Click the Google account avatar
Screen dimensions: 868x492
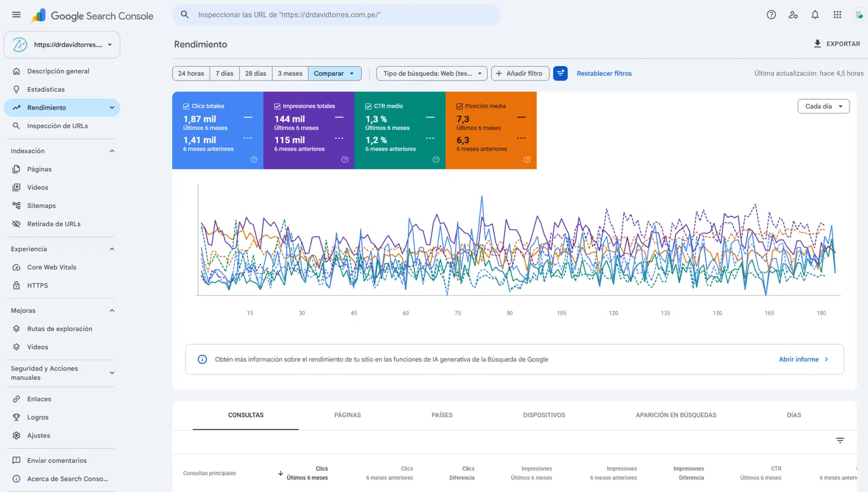[859, 15]
